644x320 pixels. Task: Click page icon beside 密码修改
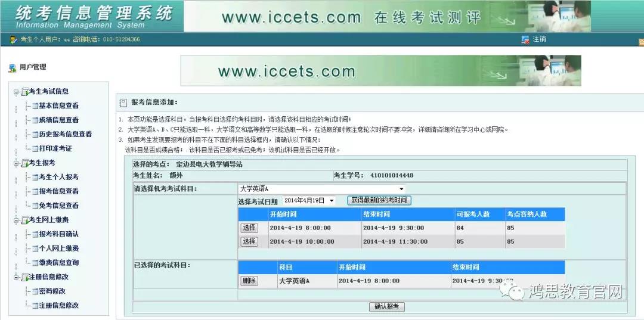pyautogui.click(x=35, y=291)
